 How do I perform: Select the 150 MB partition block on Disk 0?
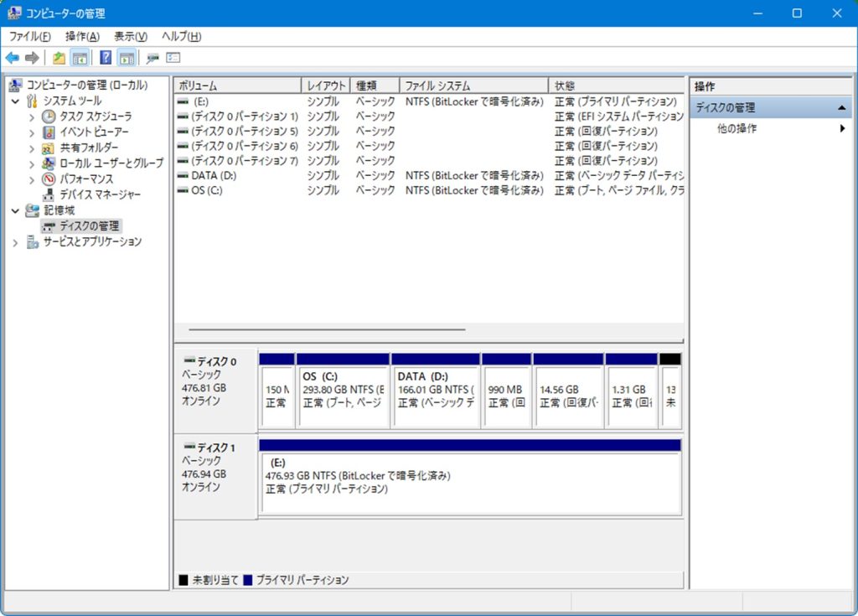point(277,391)
